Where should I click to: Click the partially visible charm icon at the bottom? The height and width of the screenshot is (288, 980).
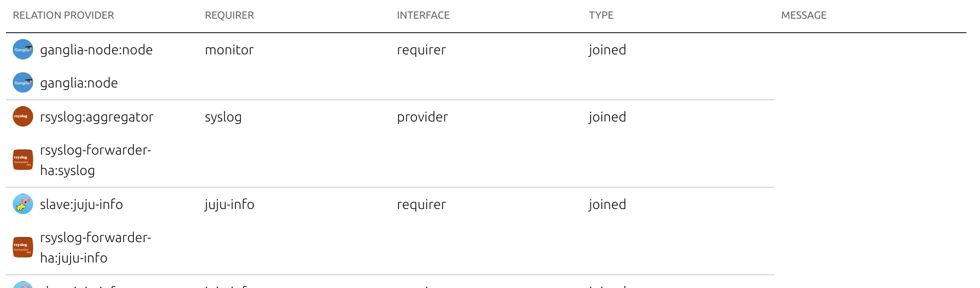click(x=23, y=285)
